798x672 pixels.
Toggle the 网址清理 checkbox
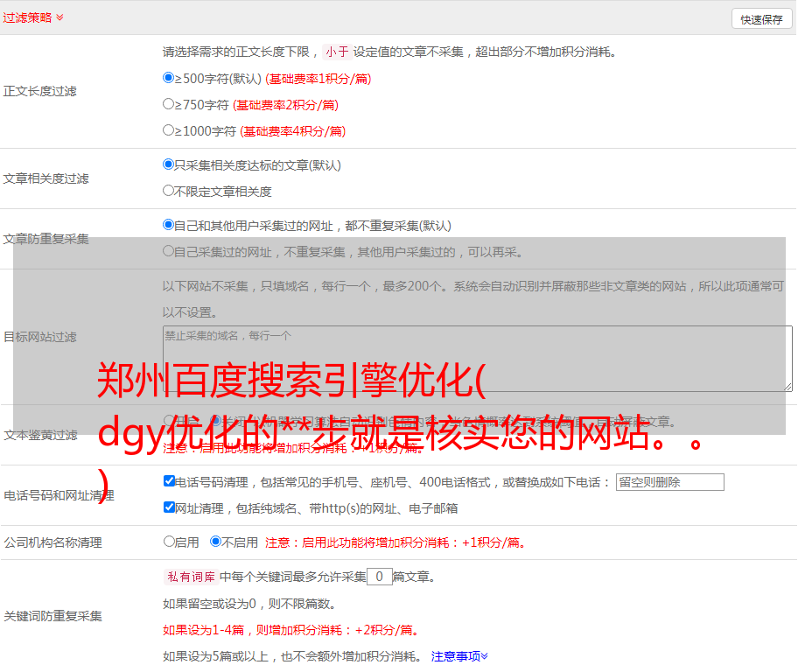coord(169,507)
